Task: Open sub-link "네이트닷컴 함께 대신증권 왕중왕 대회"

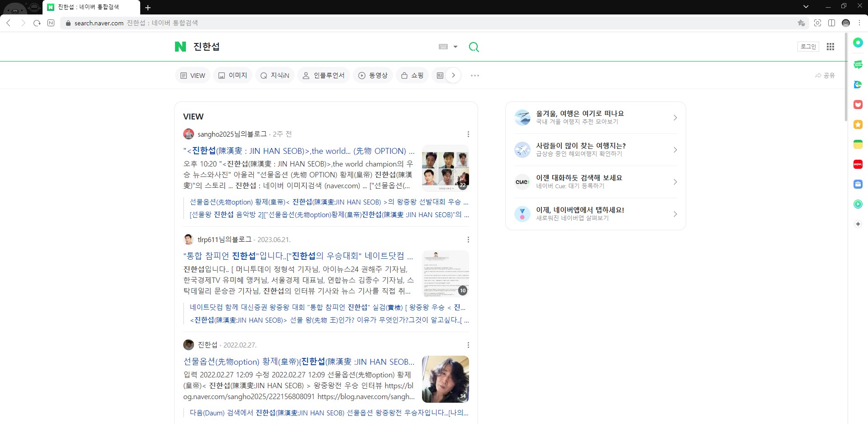Action: [x=328, y=307]
